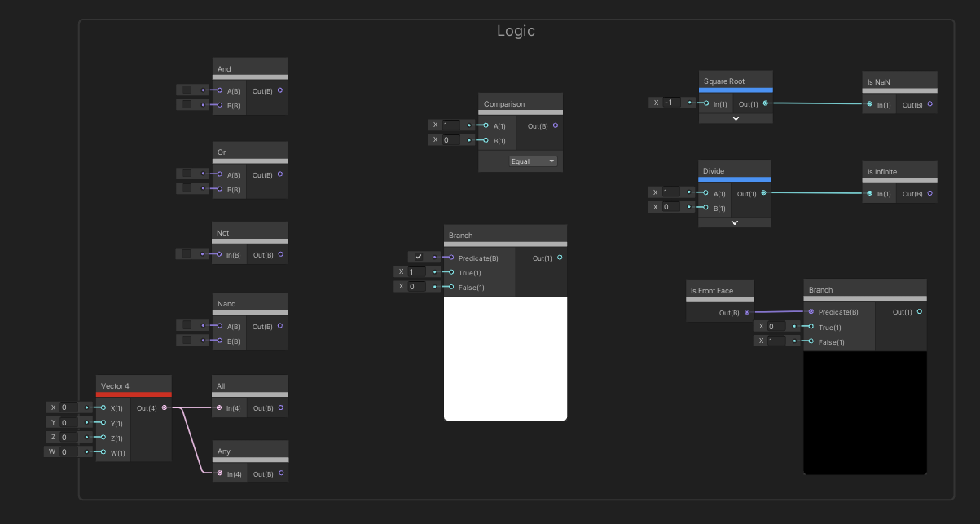The height and width of the screenshot is (524, 980).
Task: Click the In(1) input port on the Is NaN node
Action: (871, 104)
